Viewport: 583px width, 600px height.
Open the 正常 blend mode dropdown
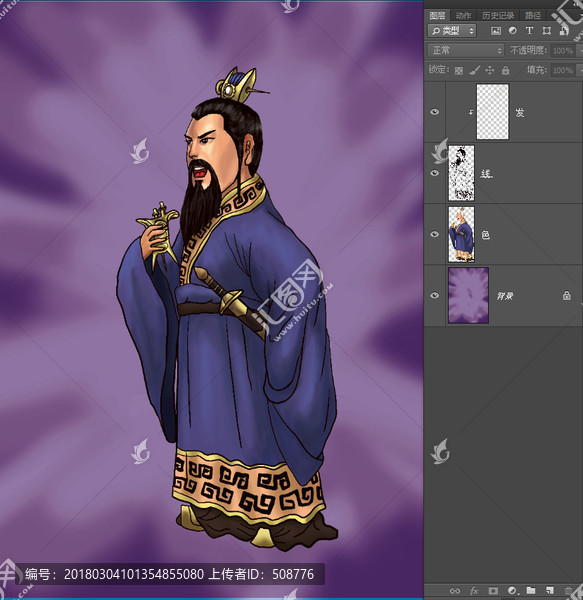[x=466, y=51]
